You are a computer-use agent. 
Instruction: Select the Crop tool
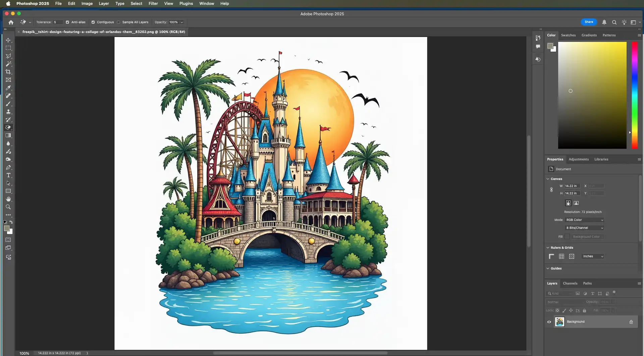[8, 72]
